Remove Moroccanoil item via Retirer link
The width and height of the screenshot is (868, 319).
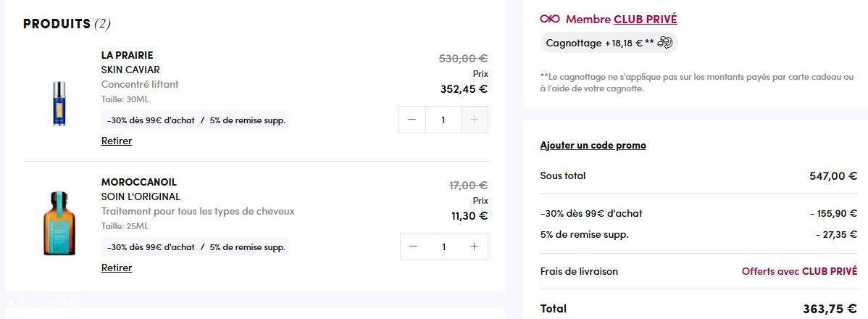point(117,268)
